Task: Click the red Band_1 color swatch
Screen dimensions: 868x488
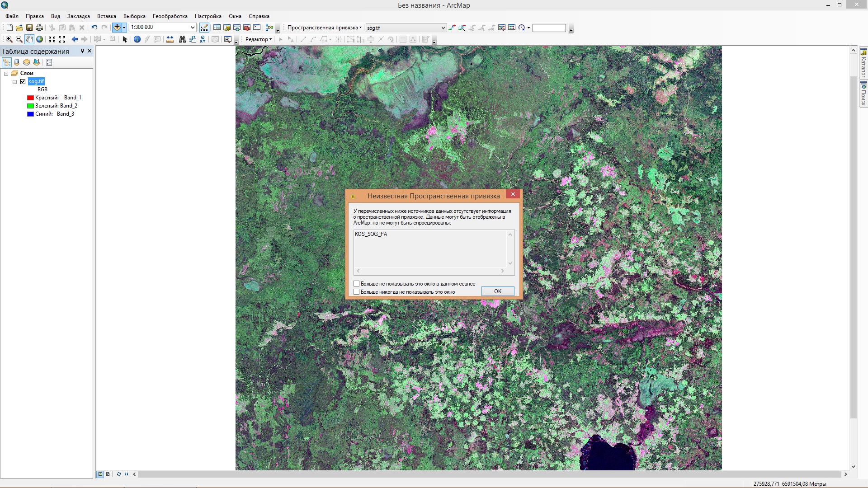Action: 30,98
